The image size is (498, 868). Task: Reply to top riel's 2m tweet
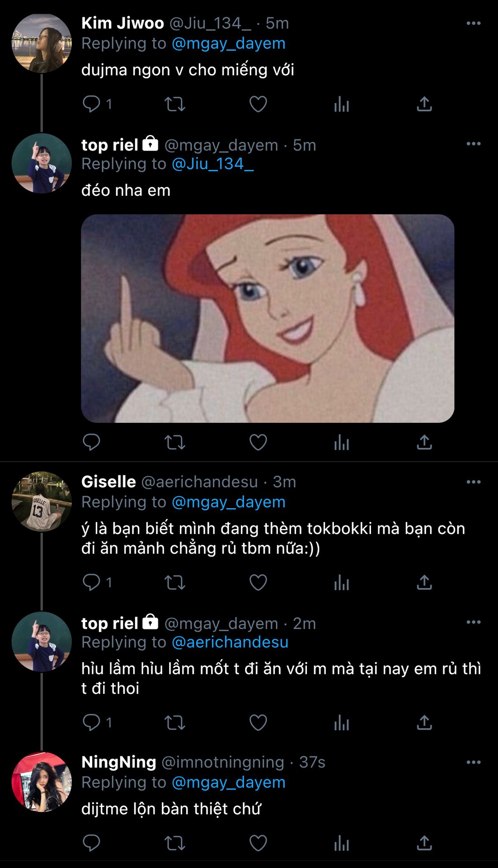[91, 722]
